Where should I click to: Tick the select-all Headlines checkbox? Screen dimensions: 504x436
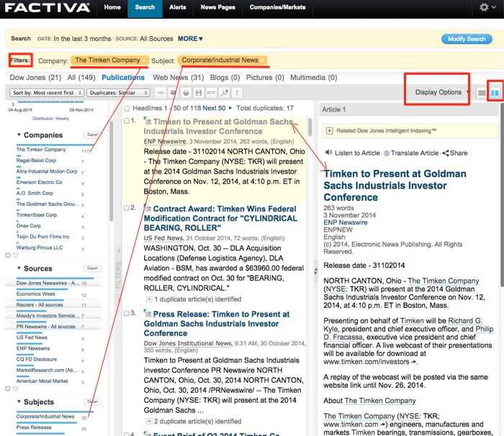click(x=127, y=109)
